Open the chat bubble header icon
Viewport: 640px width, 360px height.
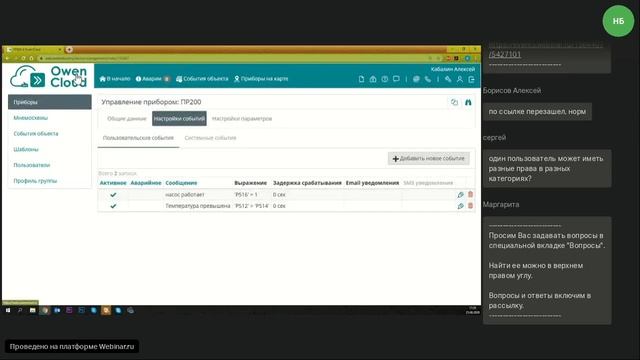[x=396, y=79]
